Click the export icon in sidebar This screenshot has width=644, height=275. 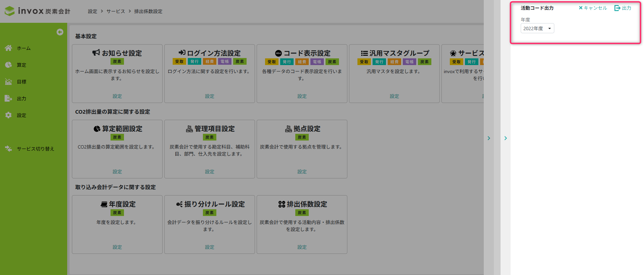tap(8, 98)
